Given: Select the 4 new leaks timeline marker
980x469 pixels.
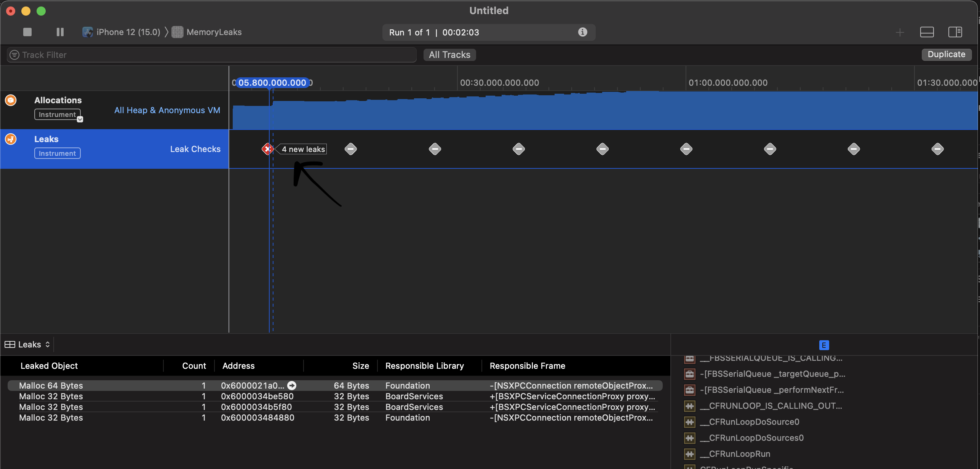Looking at the screenshot, I should pos(268,149).
